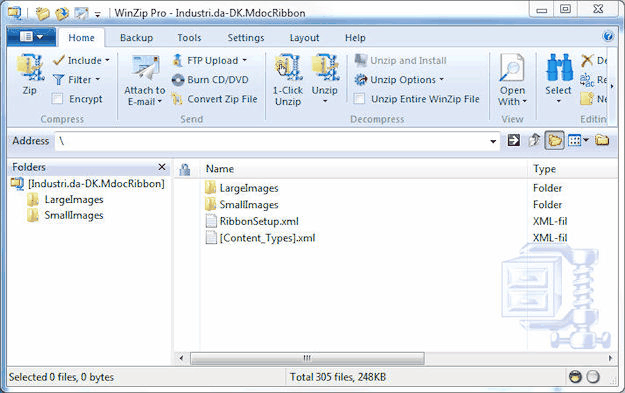Close the Folders pane
Image resolution: width=625 pixels, height=393 pixels.
tap(162, 167)
